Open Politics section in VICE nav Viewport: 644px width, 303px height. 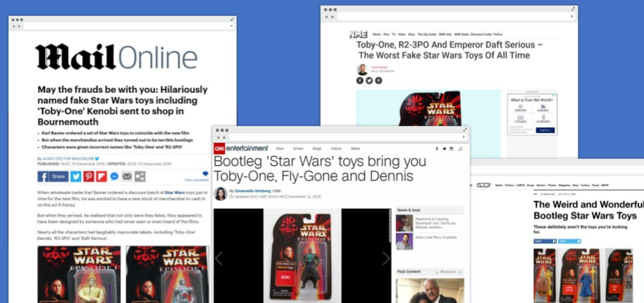click(509, 185)
